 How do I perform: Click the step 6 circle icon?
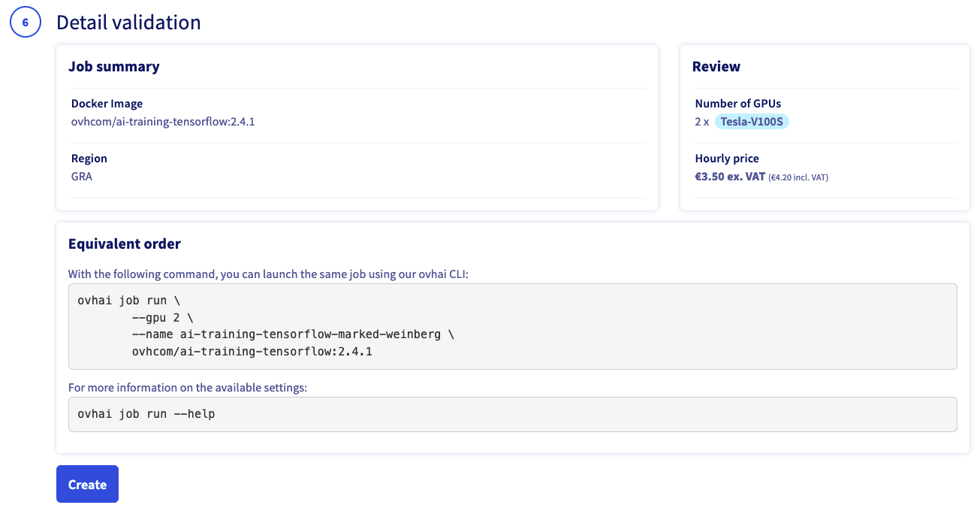pyautogui.click(x=25, y=23)
